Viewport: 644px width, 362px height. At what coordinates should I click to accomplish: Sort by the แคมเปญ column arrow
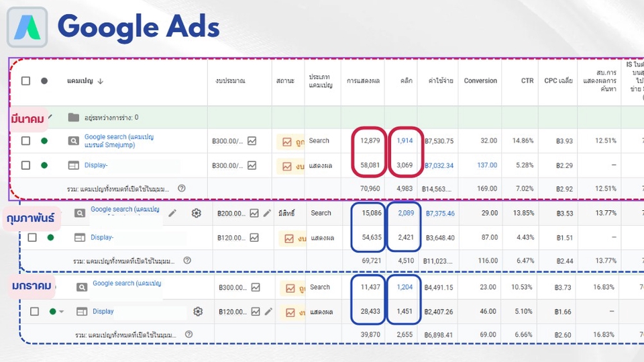(x=100, y=81)
